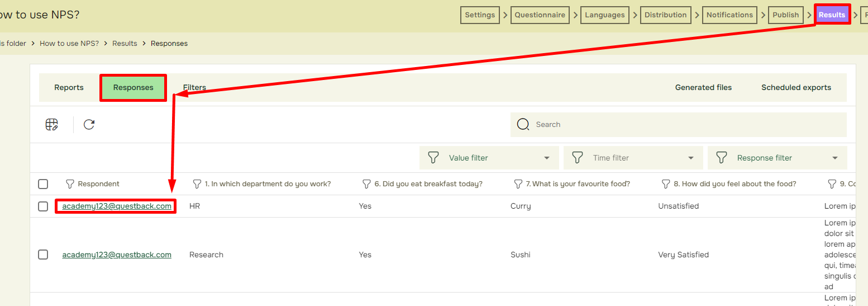
Task: Expand the Response filter dropdown
Action: pos(778,158)
